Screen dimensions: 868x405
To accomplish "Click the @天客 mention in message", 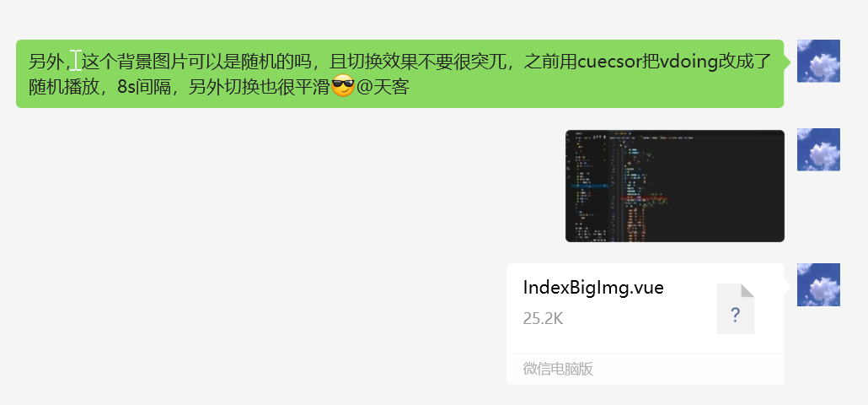I will point(383,88).
